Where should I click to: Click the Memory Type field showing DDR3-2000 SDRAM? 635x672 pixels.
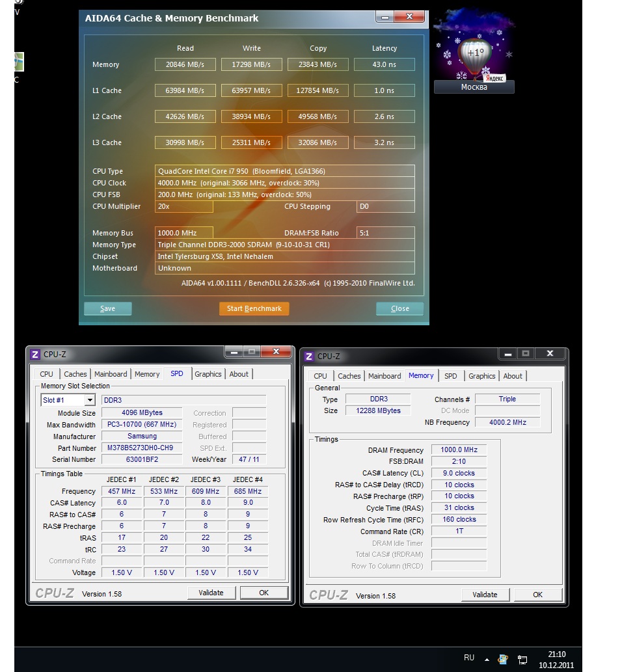point(285,245)
